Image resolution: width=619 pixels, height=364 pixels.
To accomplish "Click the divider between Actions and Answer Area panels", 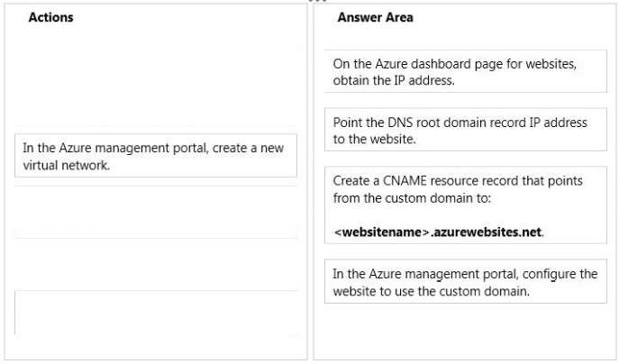I will (x=310, y=182).
